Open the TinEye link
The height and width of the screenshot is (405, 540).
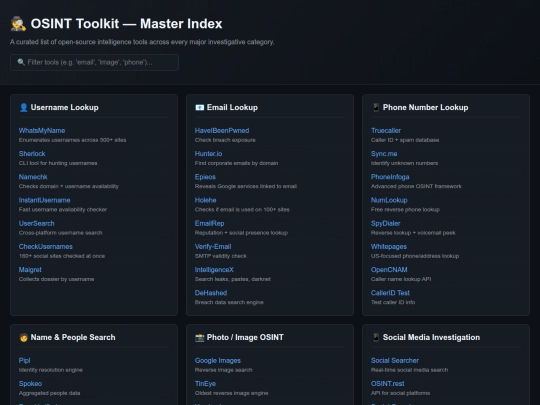pyautogui.click(x=205, y=384)
